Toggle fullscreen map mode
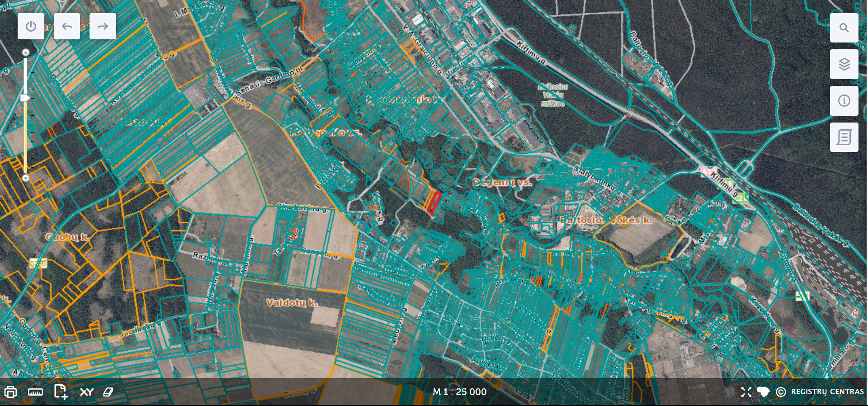Viewport: 868px width, 406px height. tap(746, 392)
